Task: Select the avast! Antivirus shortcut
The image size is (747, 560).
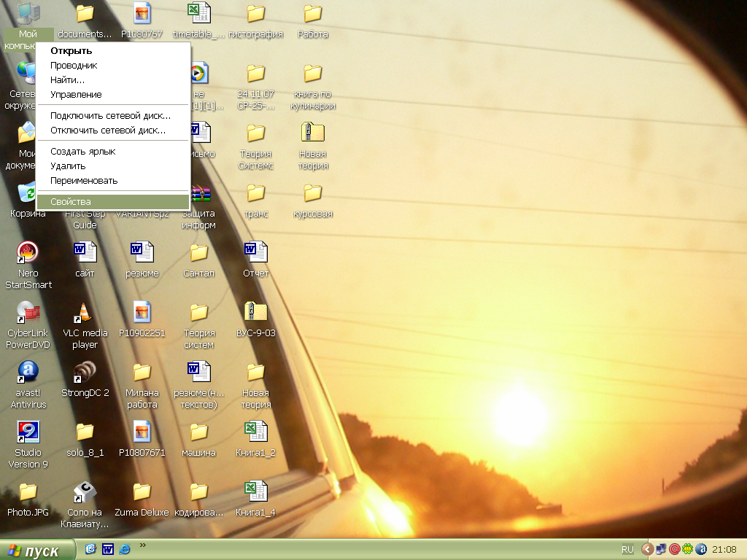Action: [28, 372]
